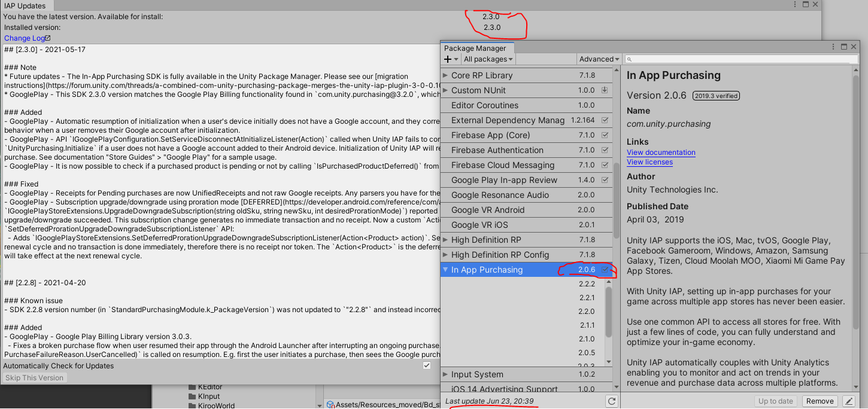Click the KEditor folder icon in Project panel

coord(193,387)
